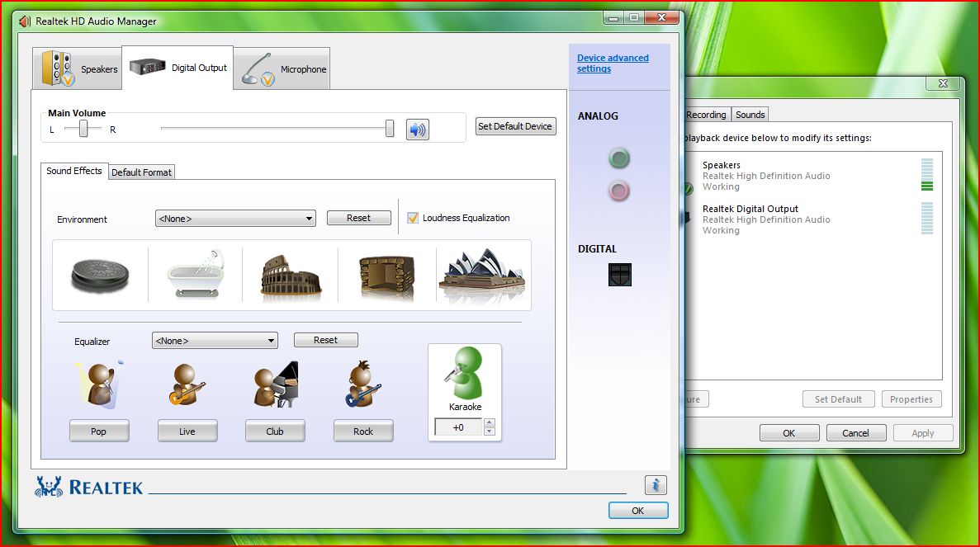Click the digital optical output connector icon

click(x=620, y=274)
